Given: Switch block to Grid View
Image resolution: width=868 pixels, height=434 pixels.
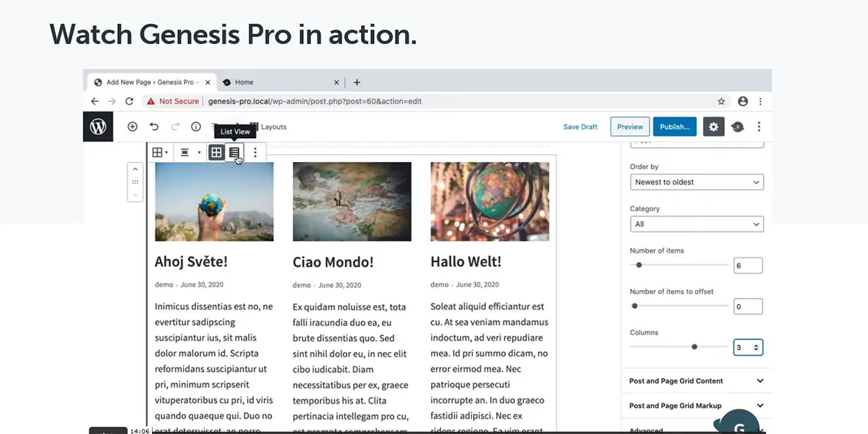Looking at the screenshot, I should click(x=216, y=153).
